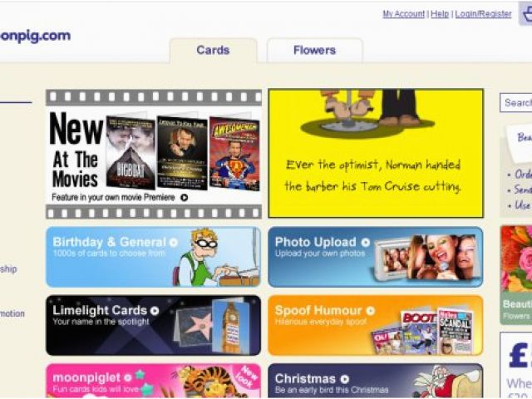Open the yellow Norman barber cartoon card

[x=376, y=153]
